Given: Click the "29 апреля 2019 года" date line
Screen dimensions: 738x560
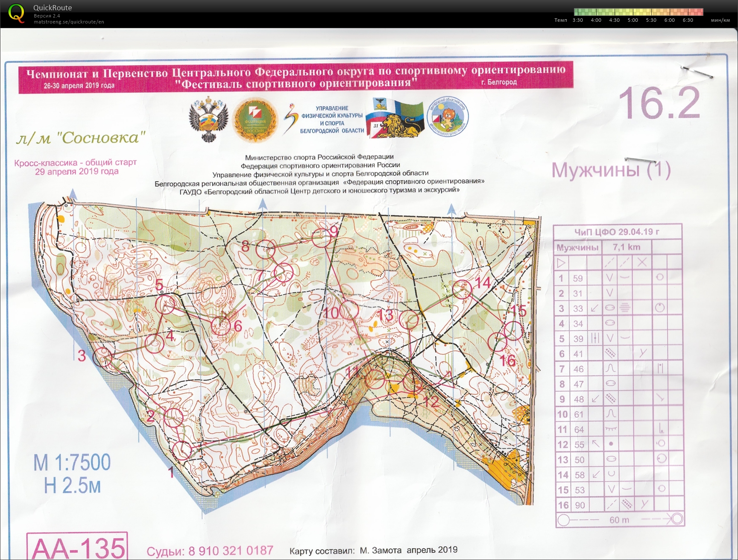Looking at the screenshot, I should 77,172.
